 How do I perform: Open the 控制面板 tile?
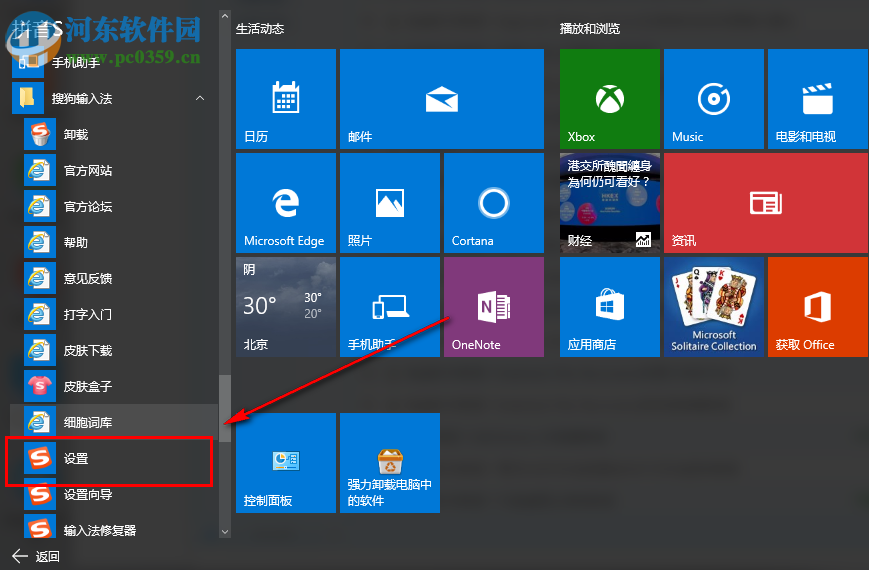coord(286,463)
